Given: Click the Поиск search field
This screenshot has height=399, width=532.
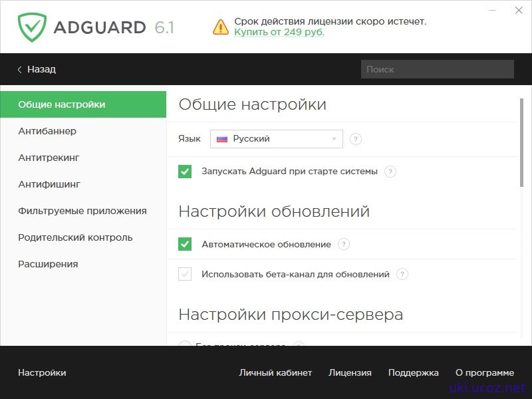Looking at the screenshot, I should click(x=438, y=69).
